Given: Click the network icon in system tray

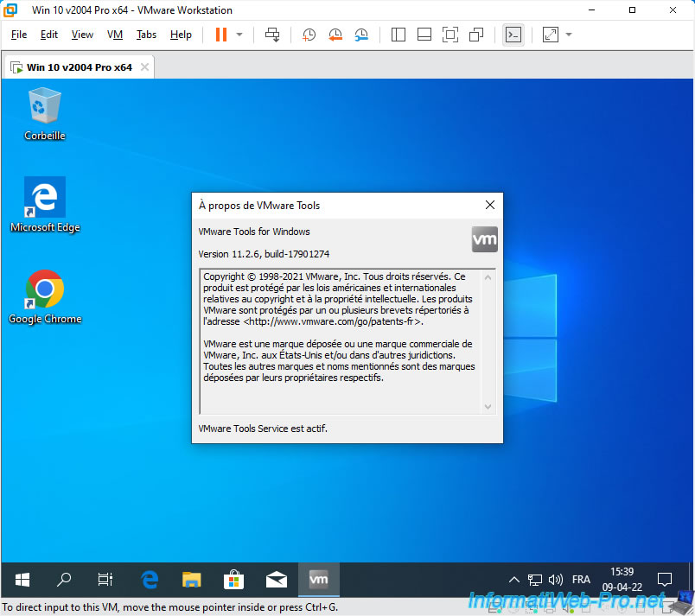Looking at the screenshot, I should point(534,579).
